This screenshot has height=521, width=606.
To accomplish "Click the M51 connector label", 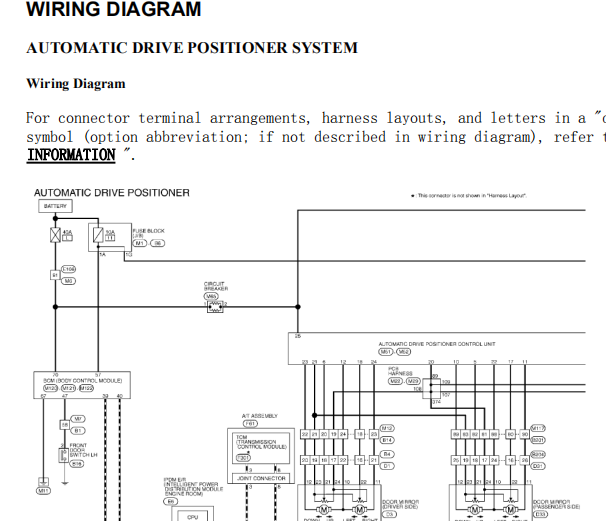I will point(386,352).
